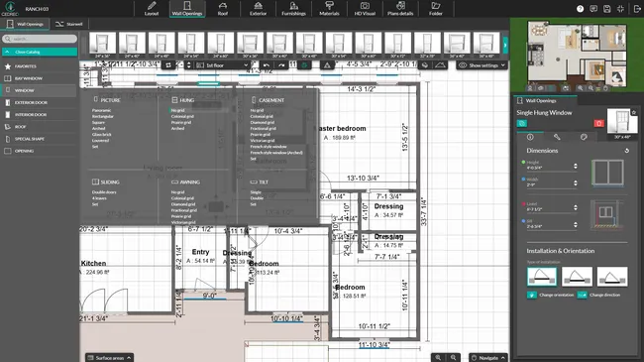The height and width of the screenshot is (362, 644).
Task: Open the HD Visual camera tool
Action: (x=365, y=9)
